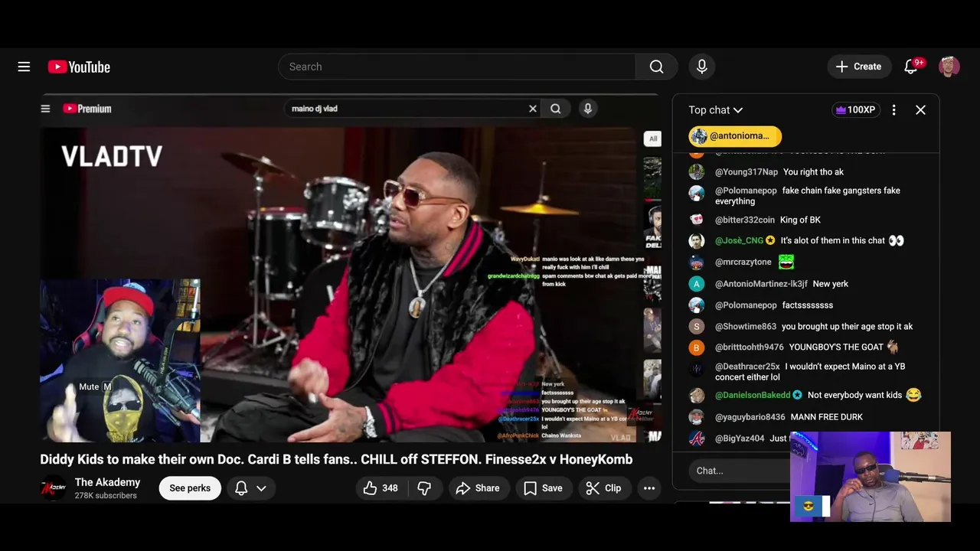The height and width of the screenshot is (551, 980).
Task: Click the 278K subscribers count text
Action: coord(106,496)
